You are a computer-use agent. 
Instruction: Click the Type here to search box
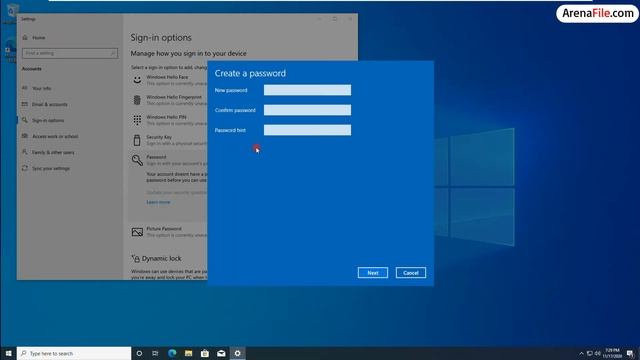coord(74,353)
